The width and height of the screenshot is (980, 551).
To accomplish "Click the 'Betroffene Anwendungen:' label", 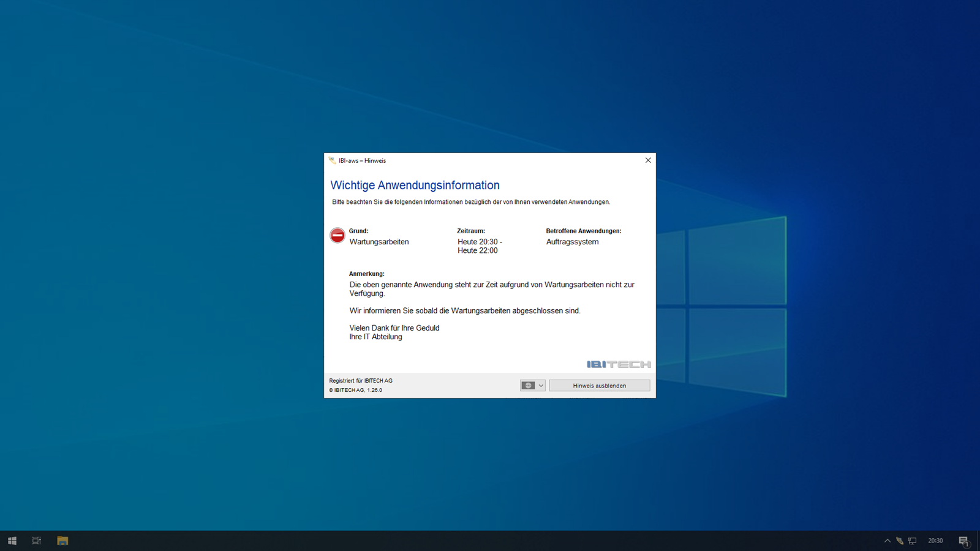I will [584, 231].
